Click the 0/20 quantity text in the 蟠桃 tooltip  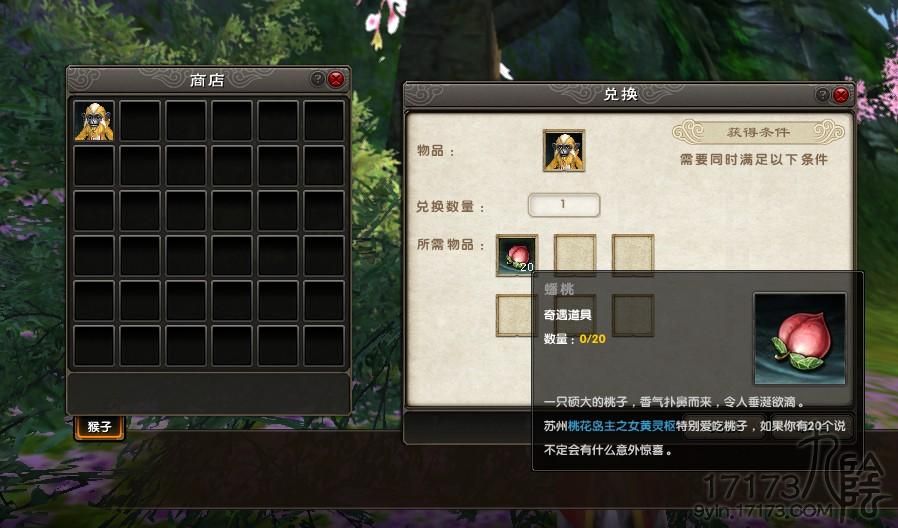pyautogui.click(x=592, y=339)
